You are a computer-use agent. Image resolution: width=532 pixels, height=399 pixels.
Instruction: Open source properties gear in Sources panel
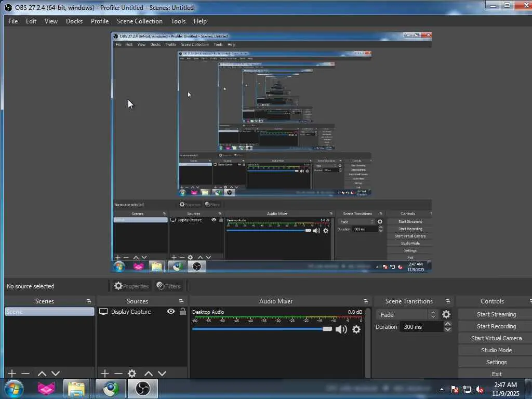tap(132, 374)
